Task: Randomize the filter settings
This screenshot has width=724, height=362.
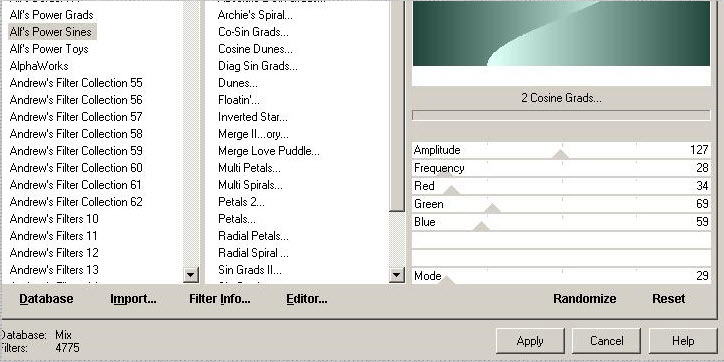Action: (x=585, y=299)
